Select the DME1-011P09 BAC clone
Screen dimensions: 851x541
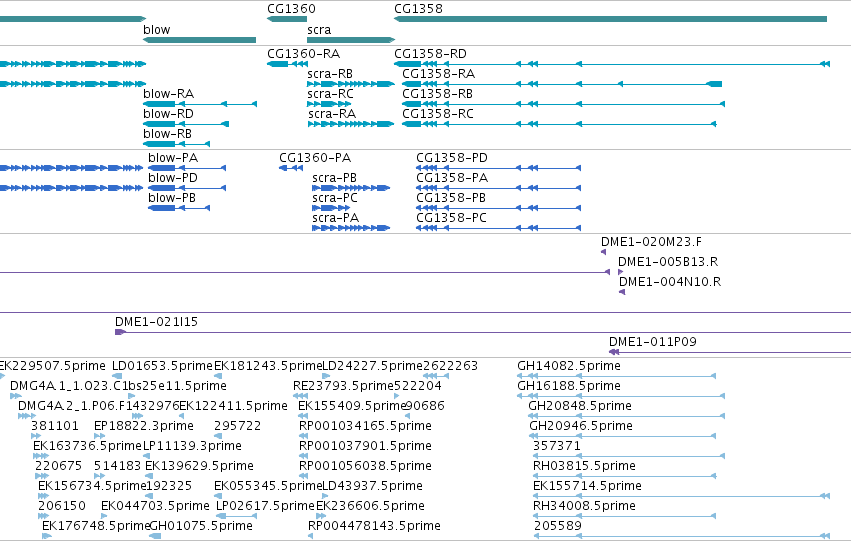point(730,353)
